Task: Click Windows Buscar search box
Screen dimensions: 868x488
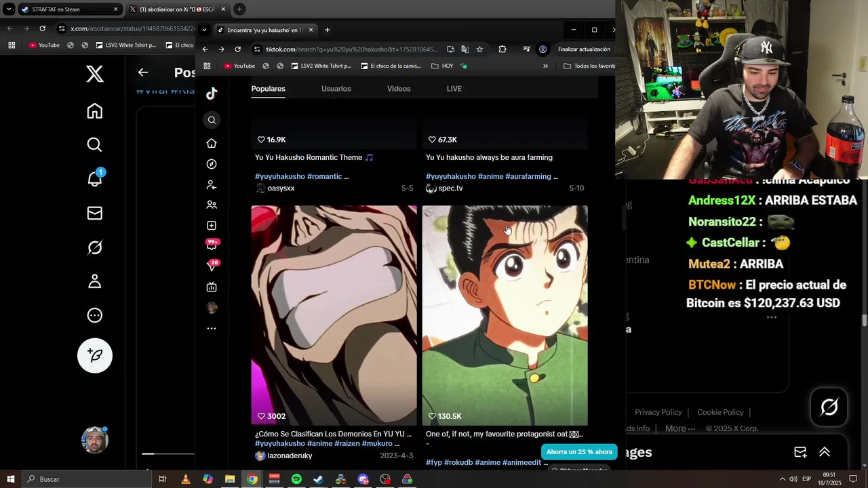Action: pos(87,479)
